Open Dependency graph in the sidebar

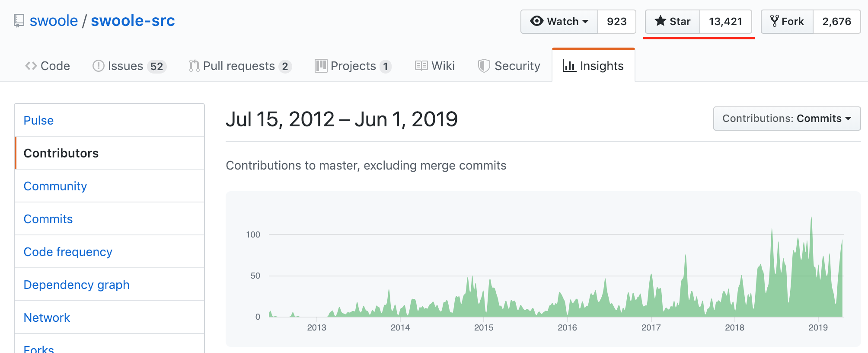coord(109,285)
